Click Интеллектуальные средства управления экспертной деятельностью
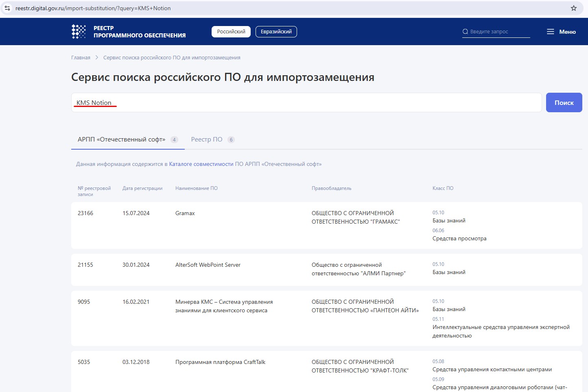This screenshot has height=392, width=588. click(501, 331)
